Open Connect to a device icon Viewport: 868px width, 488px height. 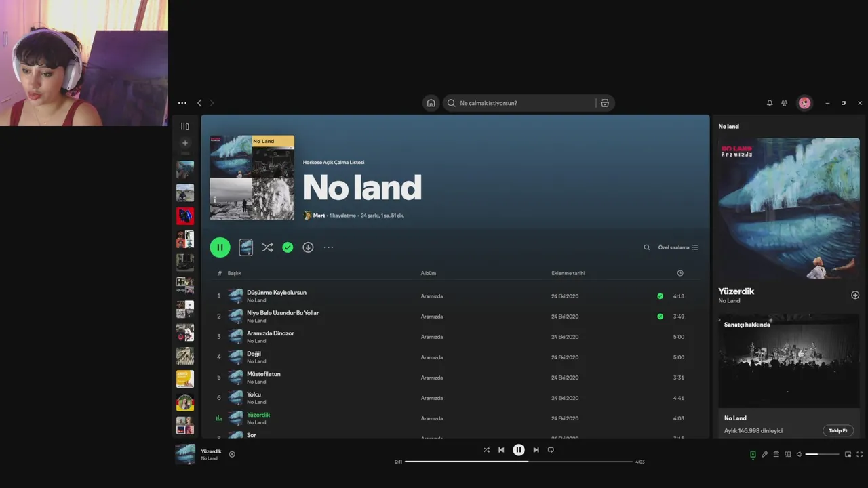788,455
